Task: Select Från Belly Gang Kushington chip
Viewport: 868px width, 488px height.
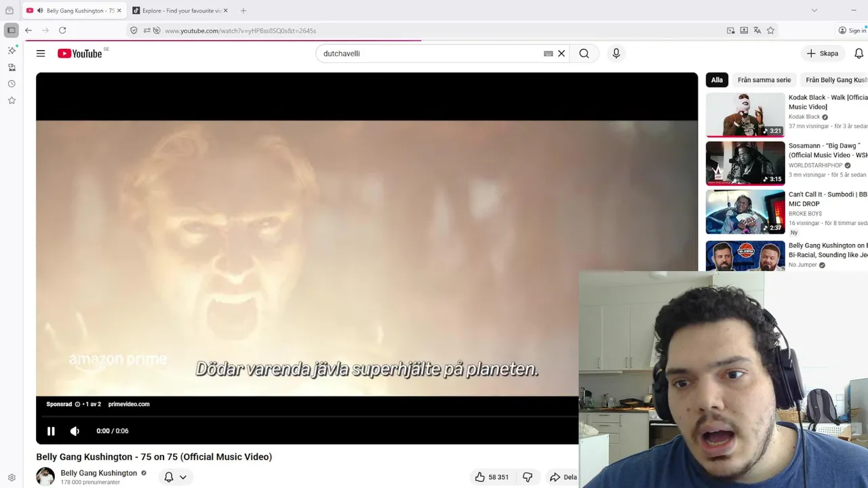Action: tap(835, 80)
